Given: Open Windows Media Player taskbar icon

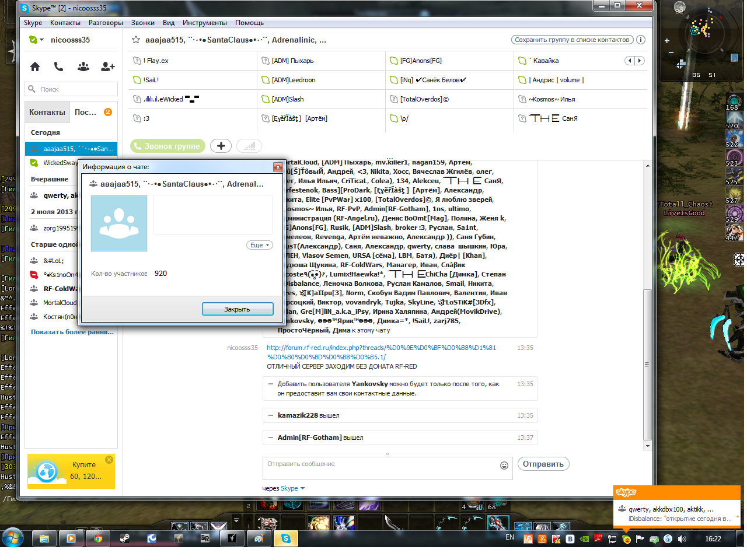Looking at the screenshot, I should 71,538.
